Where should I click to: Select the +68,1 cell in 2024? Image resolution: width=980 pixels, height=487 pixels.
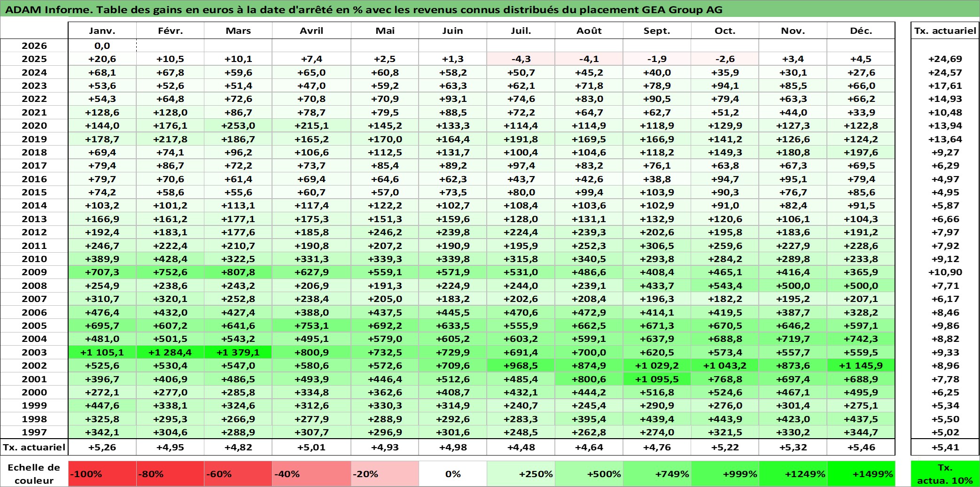pos(102,72)
